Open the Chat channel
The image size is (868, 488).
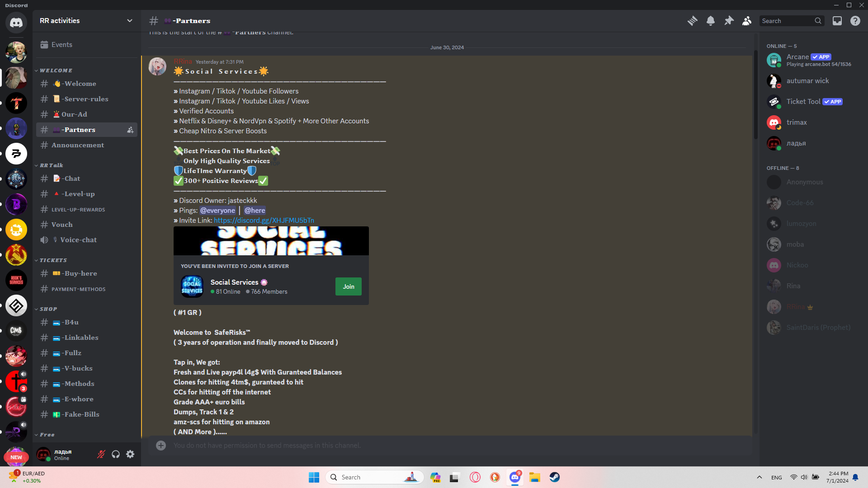86,178
